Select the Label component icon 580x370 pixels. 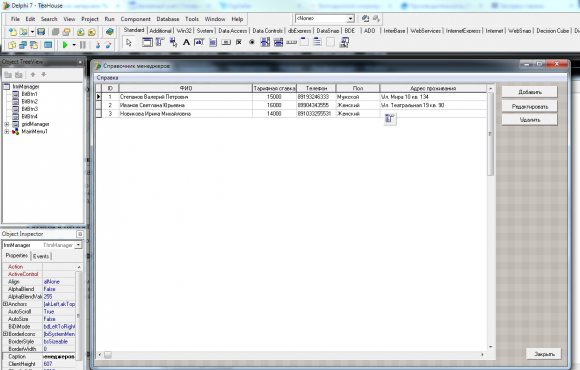click(186, 43)
